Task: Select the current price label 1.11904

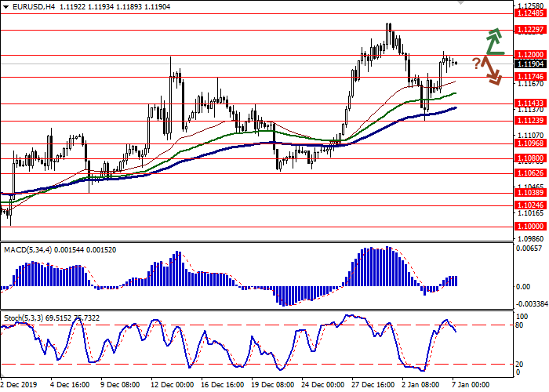Action: 530,63
